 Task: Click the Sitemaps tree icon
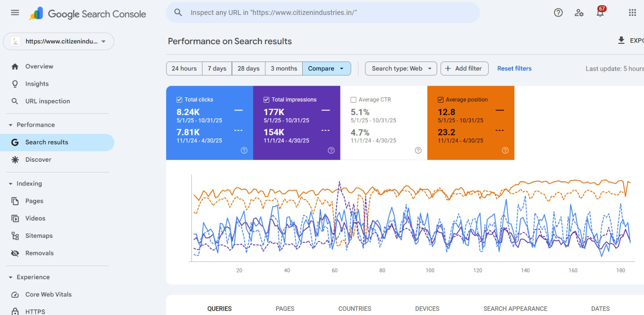(x=15, y=236)
